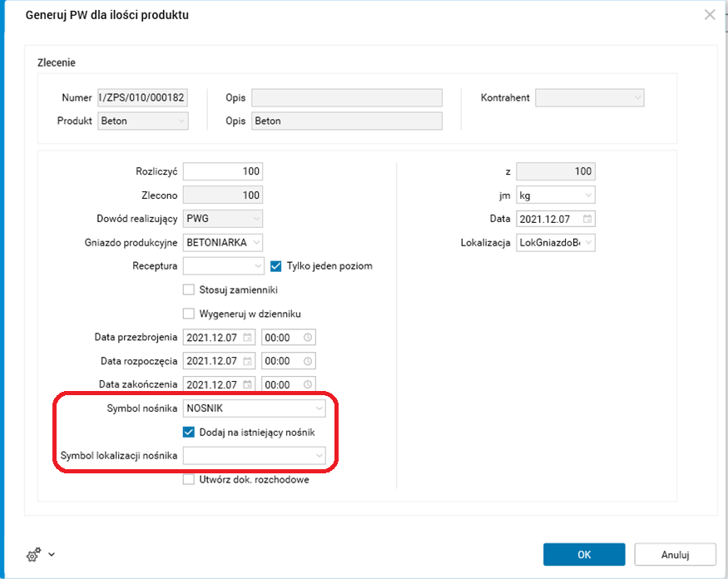
Task: Open Gniazdo produkcyjne BETONIARKA dropdown
Action: [x=256, y=243]
